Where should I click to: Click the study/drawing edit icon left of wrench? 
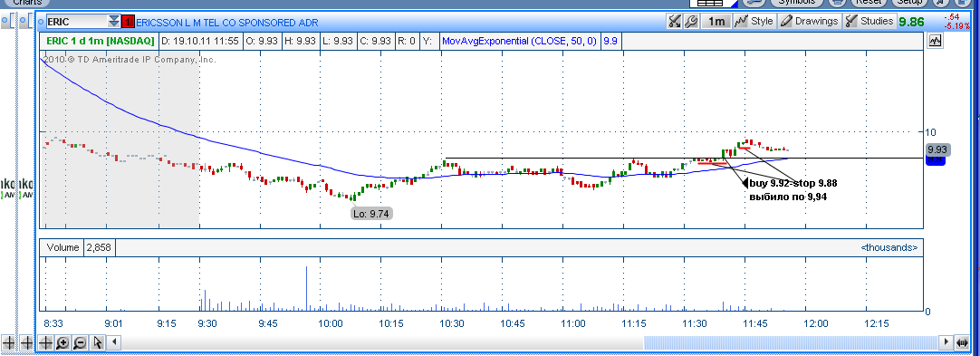(x=675, y=21)
